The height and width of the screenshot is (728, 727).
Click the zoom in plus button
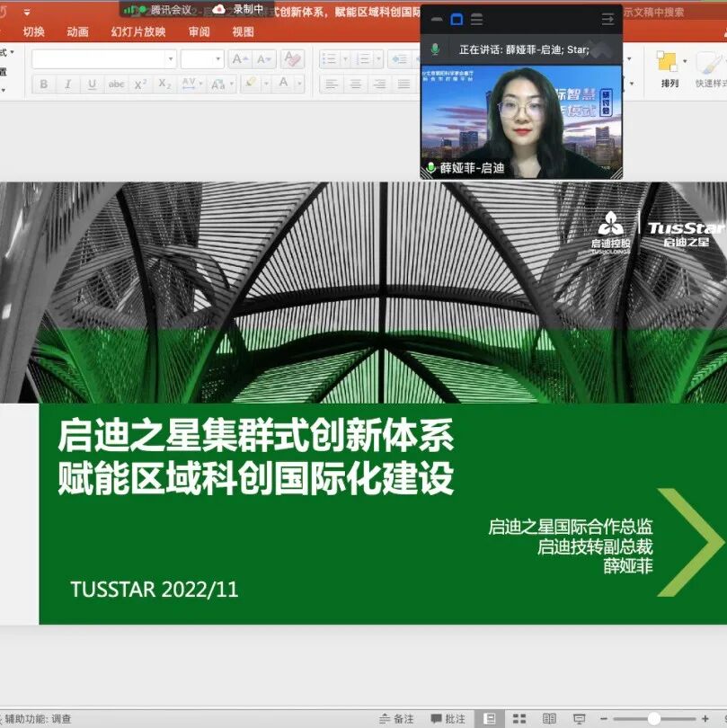[x=705, y=719]
